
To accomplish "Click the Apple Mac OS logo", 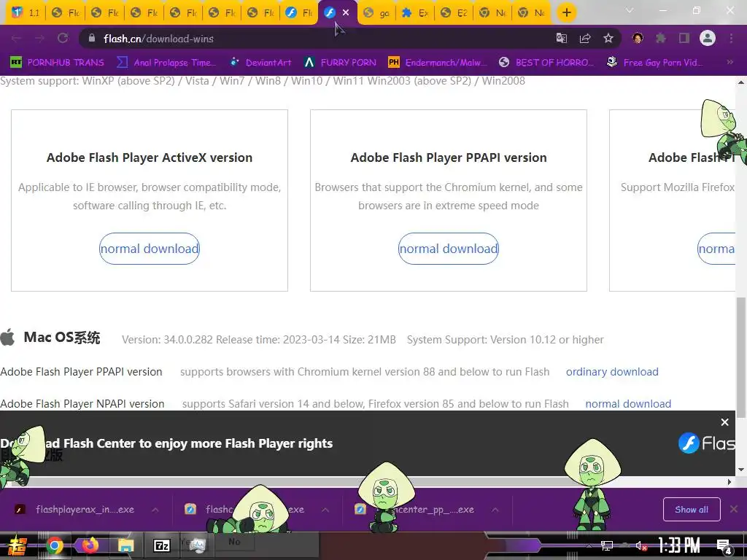I will coord(7,337).
